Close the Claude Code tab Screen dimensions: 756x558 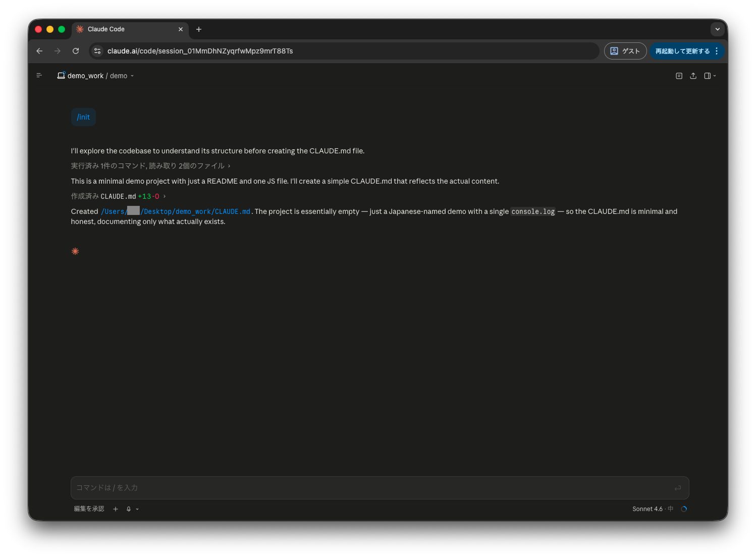tap(181, 29)
